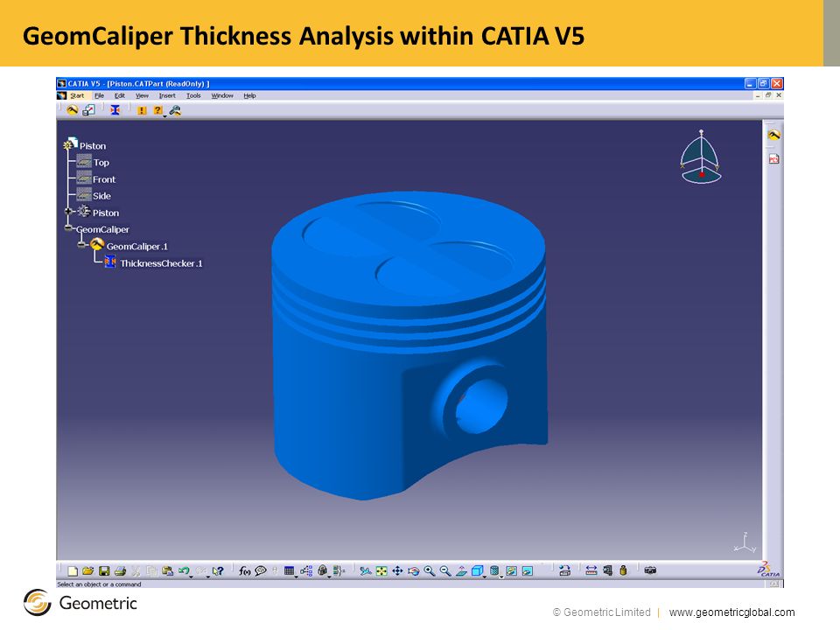Click the shading cylinder view mode icon
This screenshot has width=840, height=630.
coord(493,570)
